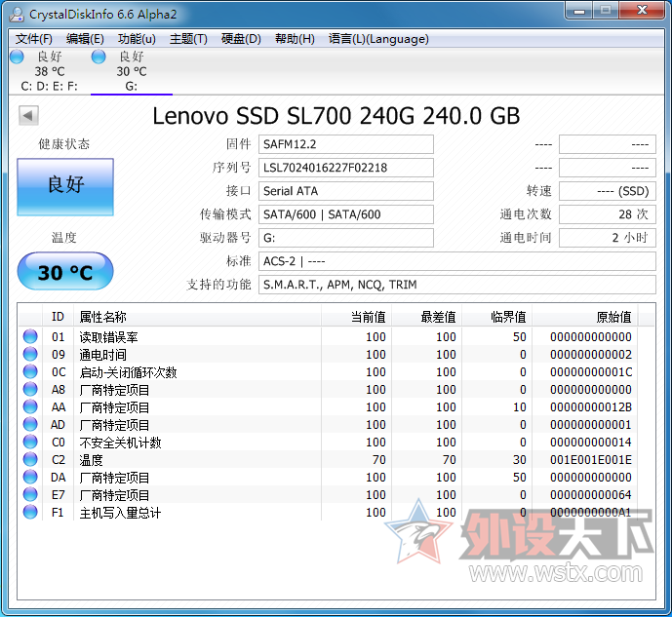Click the 最差值 column header
672x617 pixels.
[426, 317]
